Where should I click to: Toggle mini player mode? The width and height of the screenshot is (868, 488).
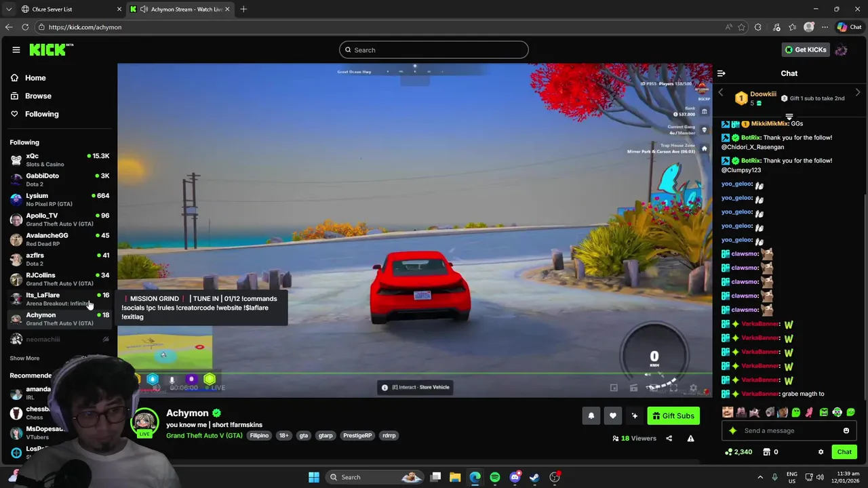point(614,388)
